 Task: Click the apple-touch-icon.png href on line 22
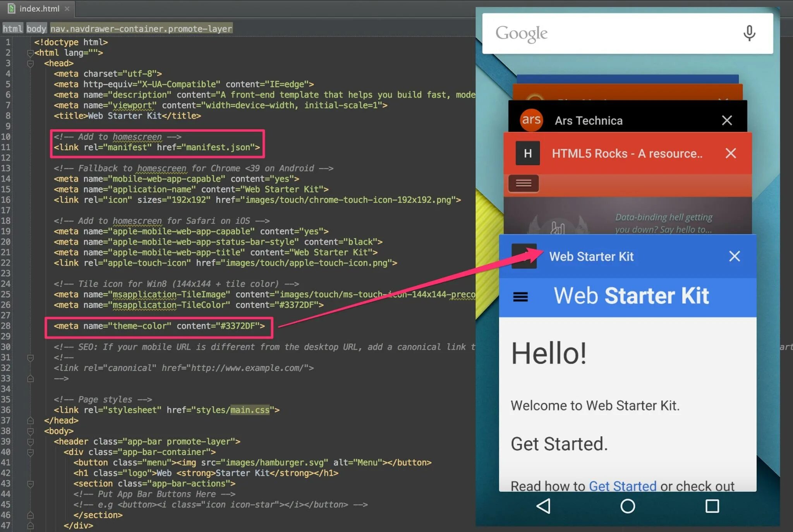pos(307,263)
